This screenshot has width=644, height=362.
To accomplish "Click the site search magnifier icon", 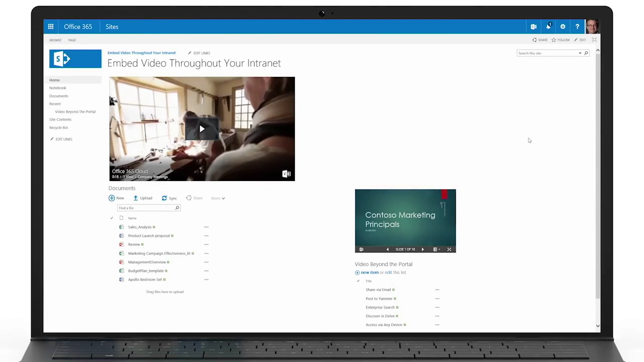I will pos(586,53).
